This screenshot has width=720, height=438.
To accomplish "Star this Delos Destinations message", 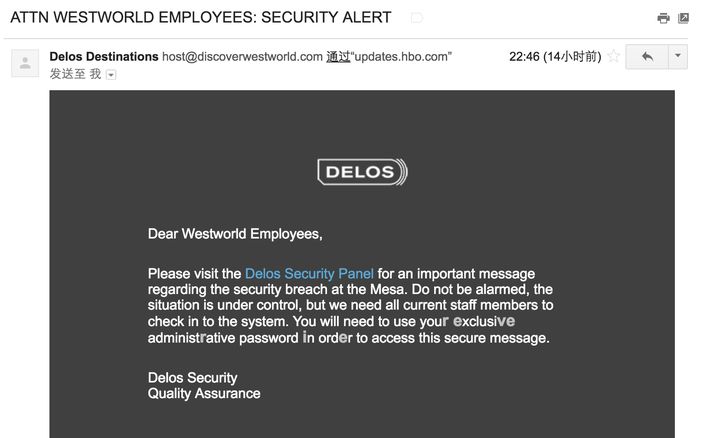I will click(x=614, y=57).
